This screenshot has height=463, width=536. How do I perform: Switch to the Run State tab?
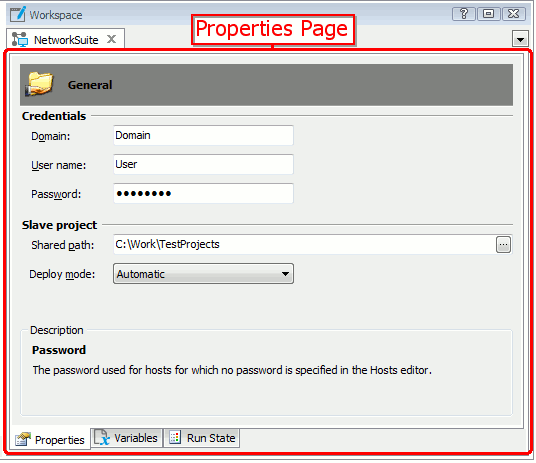coord(202,438)
